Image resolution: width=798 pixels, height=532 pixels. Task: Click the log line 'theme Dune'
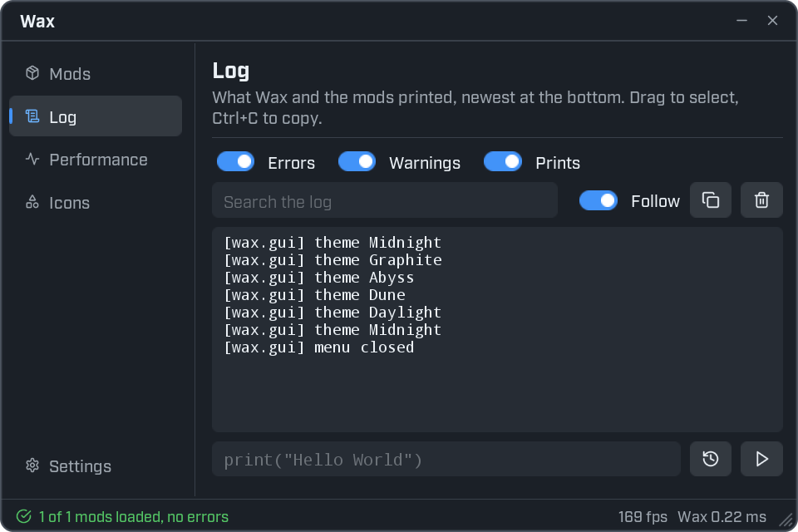pos(314,295)
